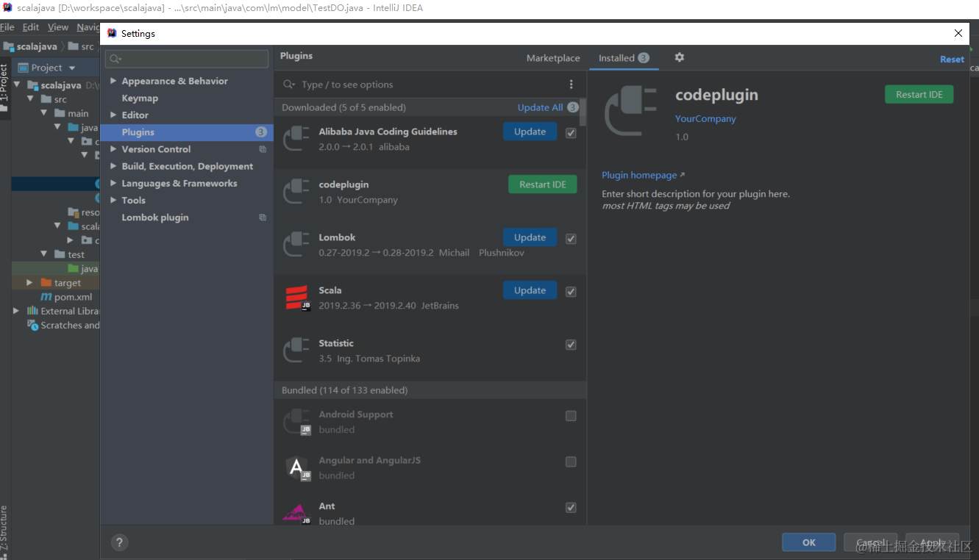This screenshot has height=560, width=979.
Task: Update the Lombok plugin
Action: pos(530,237)
